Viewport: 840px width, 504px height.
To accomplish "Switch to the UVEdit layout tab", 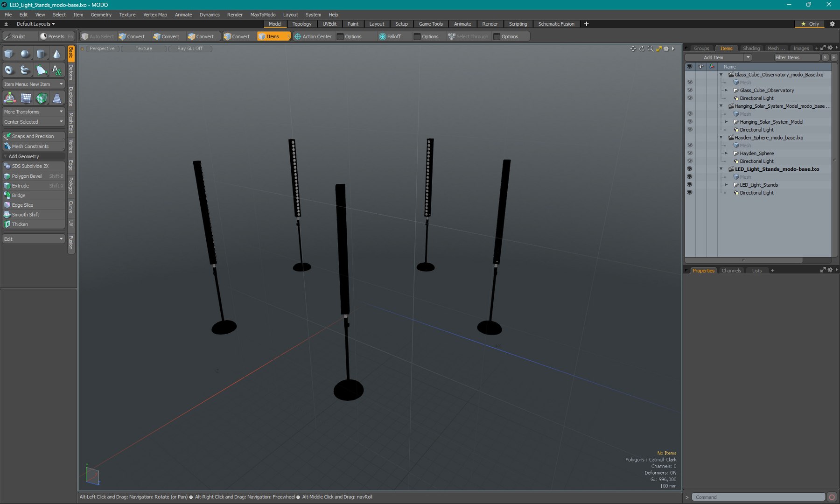I will [x=329, y=24].
